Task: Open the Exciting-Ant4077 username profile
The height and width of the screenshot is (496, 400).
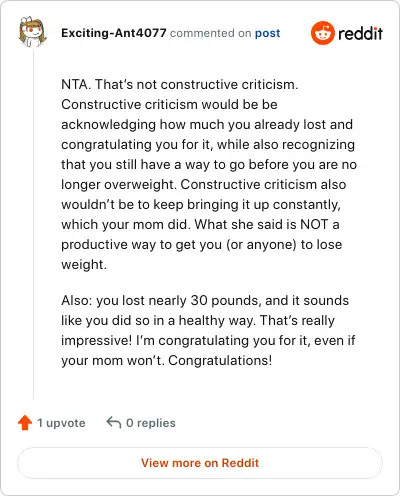Action: (x=114, y=33)
